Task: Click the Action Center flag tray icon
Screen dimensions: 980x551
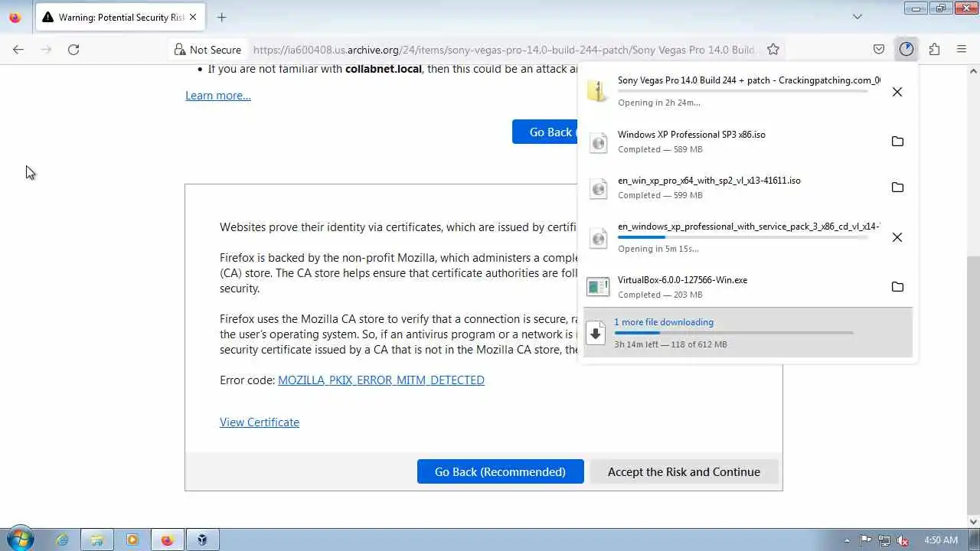Action: (866, 540)
